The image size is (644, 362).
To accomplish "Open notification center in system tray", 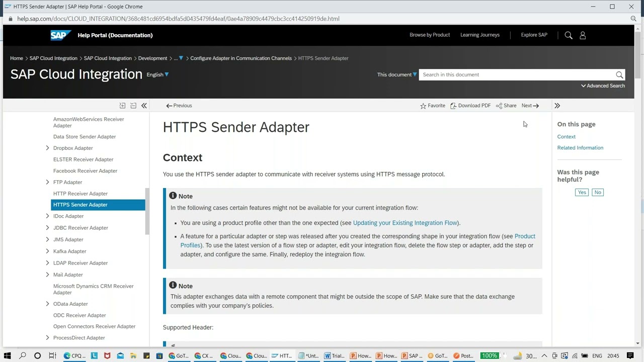I will pyautogui.click(x=630, y=356).
